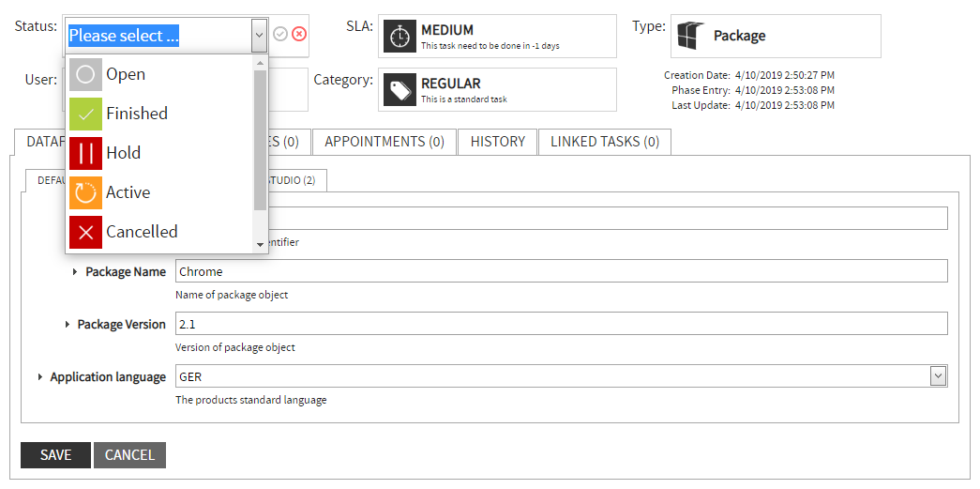
Task: Click the Package type box icon
Action: tap(690, 35)
